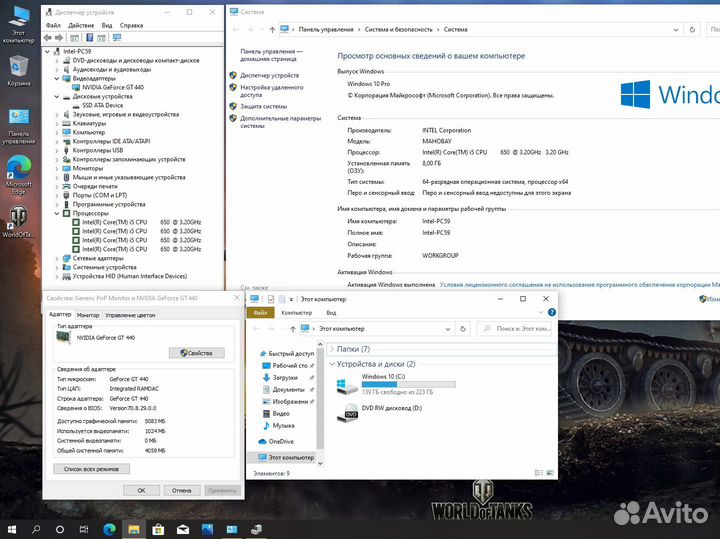
Task: Select DVD RW дисковод (D:)
Action: point(379,412)
